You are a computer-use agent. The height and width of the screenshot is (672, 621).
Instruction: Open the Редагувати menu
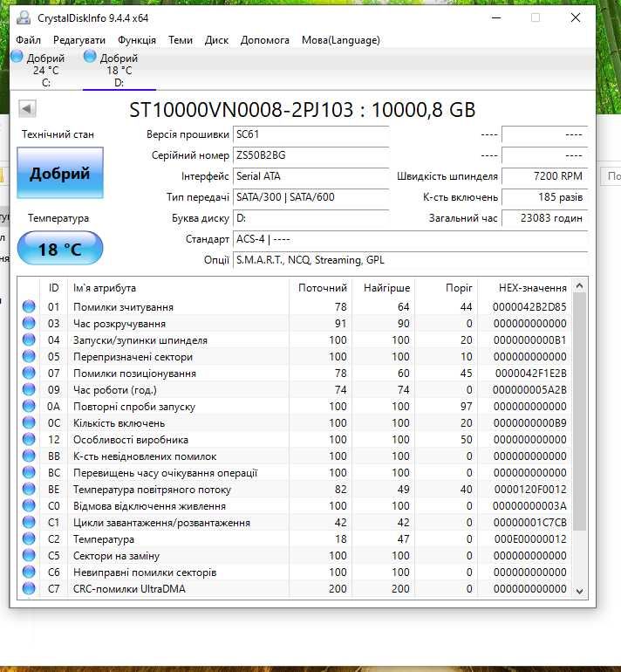tap(79, 40)
